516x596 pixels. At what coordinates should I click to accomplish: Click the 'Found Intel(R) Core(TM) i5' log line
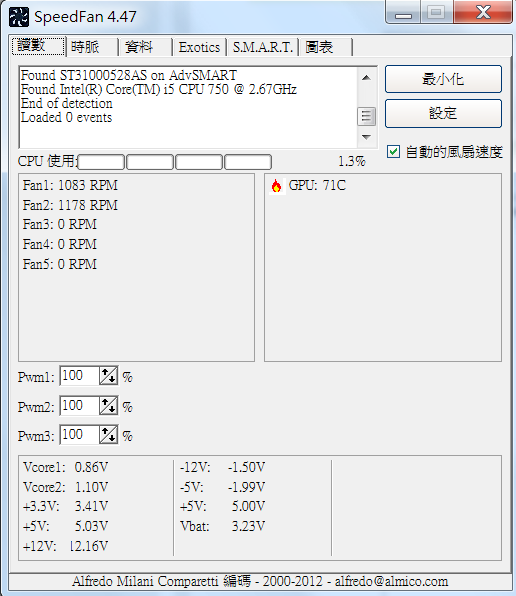[x=159, y=89]
